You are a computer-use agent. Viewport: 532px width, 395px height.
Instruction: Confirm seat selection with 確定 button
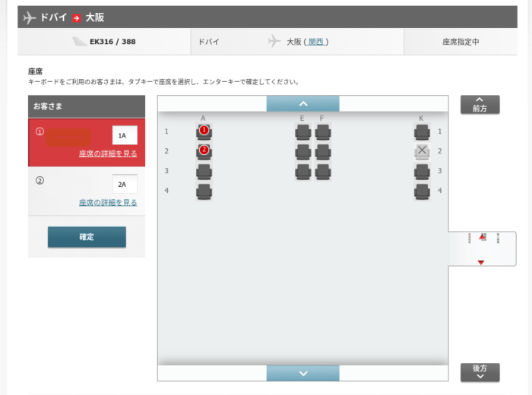pos(87,237)
